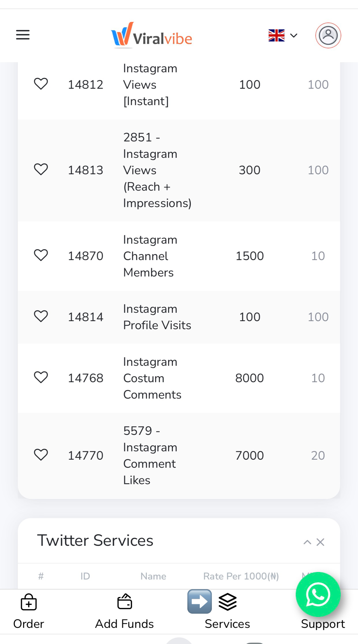Close the Twitter Services panel
The image size is (358, 644).
pyautogui.click(x=320, y=542)
